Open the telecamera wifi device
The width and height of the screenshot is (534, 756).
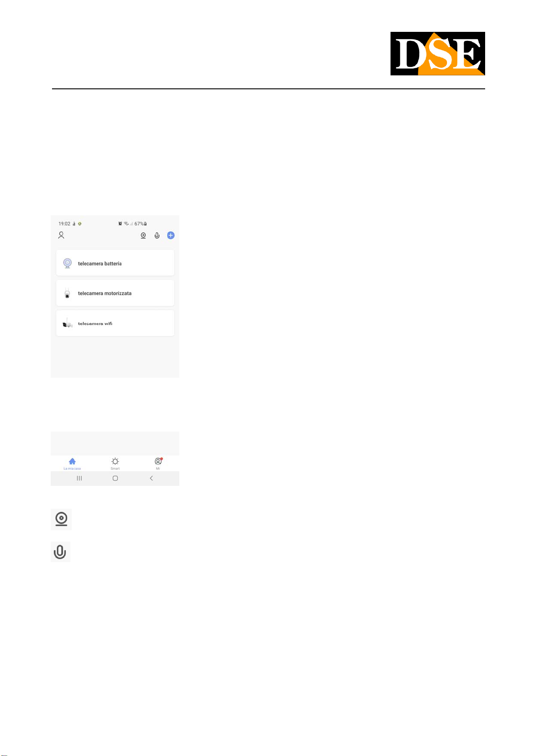[x=115, y=323]
